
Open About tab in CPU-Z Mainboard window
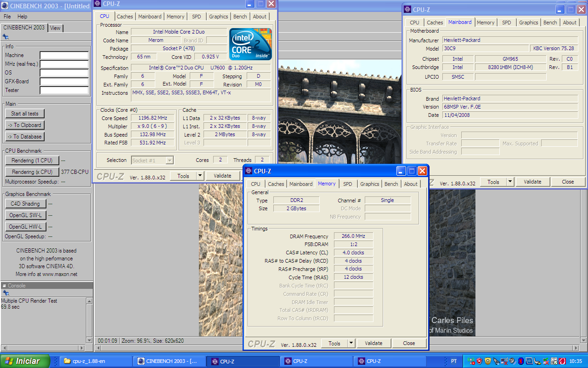pyautogui.click(x=570, y=23)
